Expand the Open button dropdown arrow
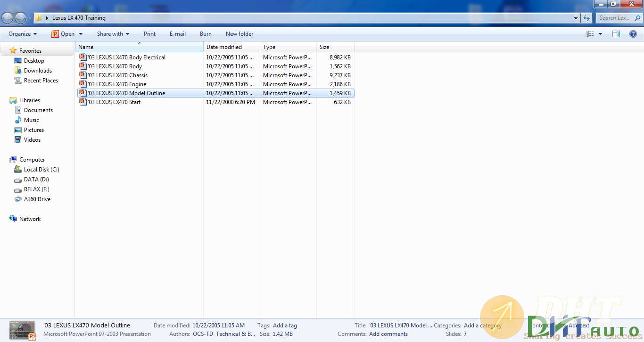The width and height of the screenshot is (644, 342). [81, 34]
